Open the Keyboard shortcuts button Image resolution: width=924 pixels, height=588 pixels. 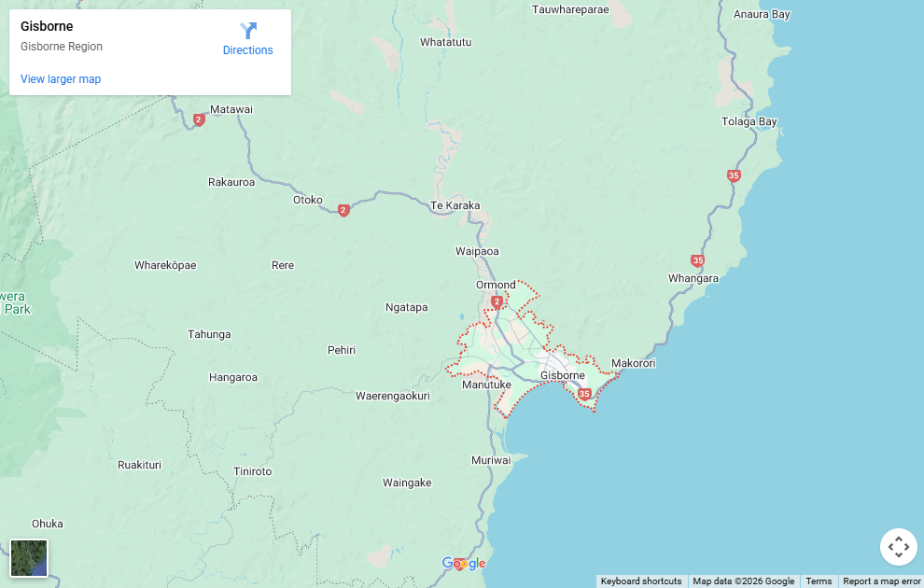(641, 581)
